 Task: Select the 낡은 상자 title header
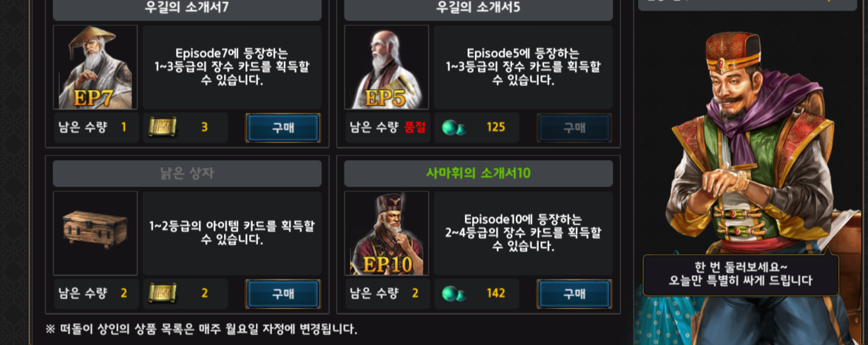click(187, 173)
